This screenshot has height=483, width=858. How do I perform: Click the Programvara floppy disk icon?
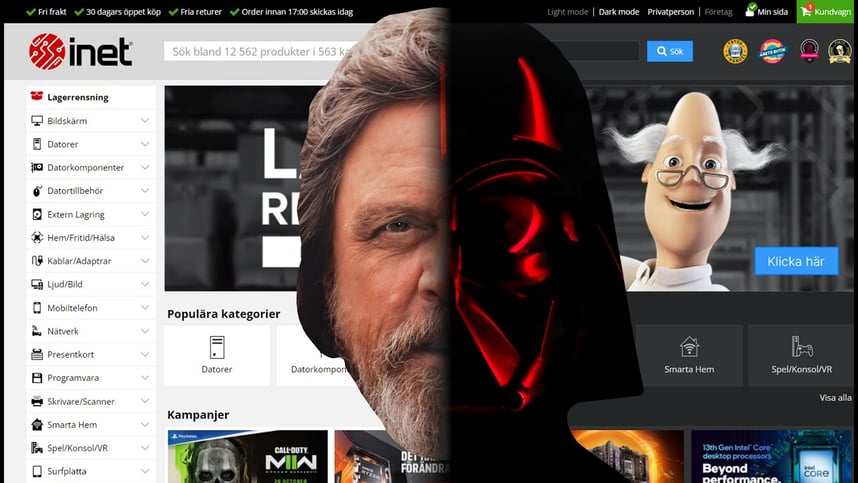(37, 378)
